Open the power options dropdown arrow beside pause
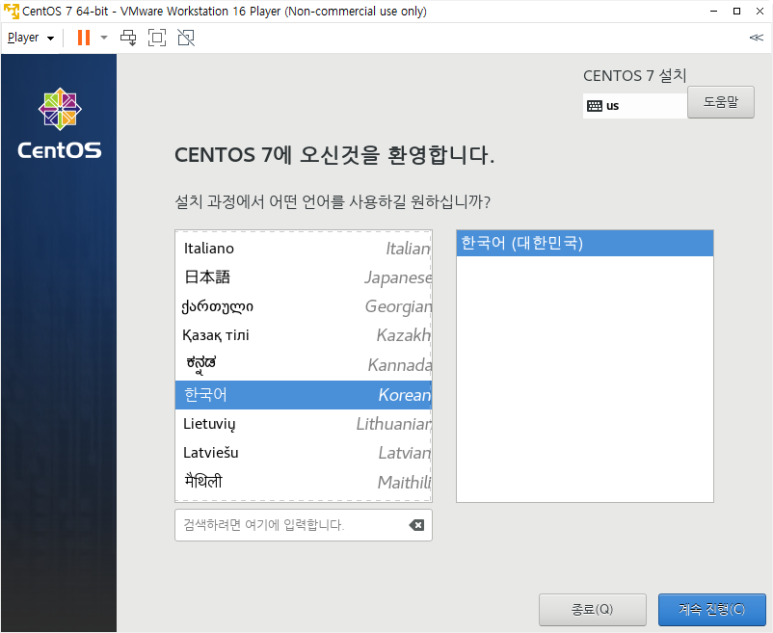The height and width of the screenshot is (633, 773). point(104,37)
